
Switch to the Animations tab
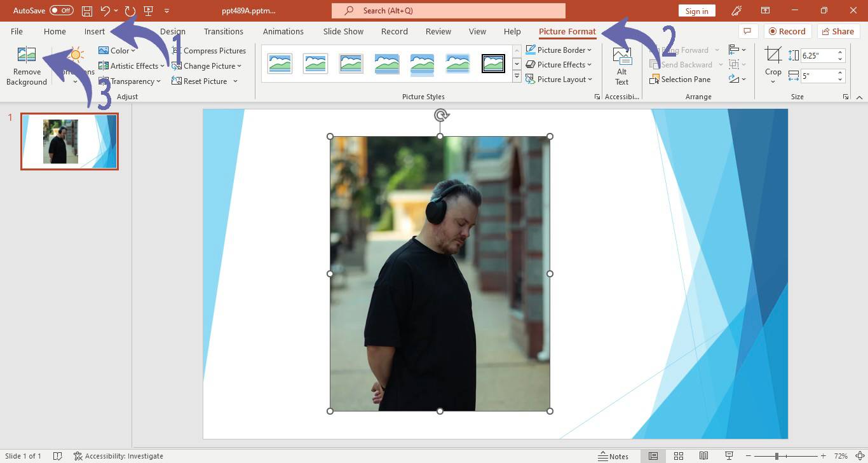(283, 31)
